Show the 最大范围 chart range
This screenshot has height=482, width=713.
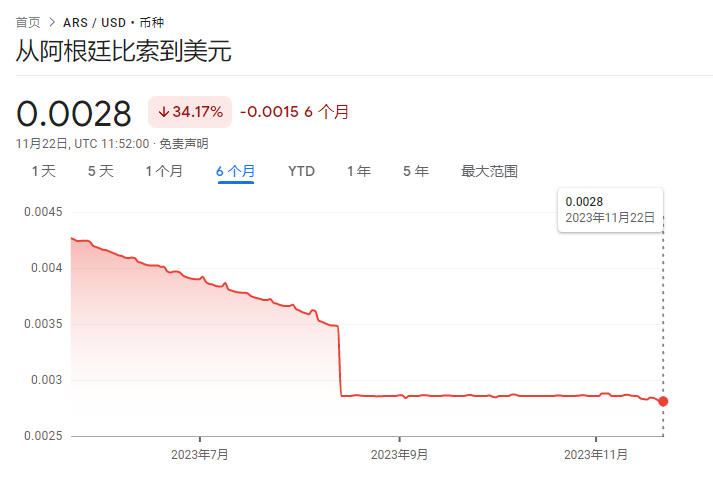pos(489,171)
